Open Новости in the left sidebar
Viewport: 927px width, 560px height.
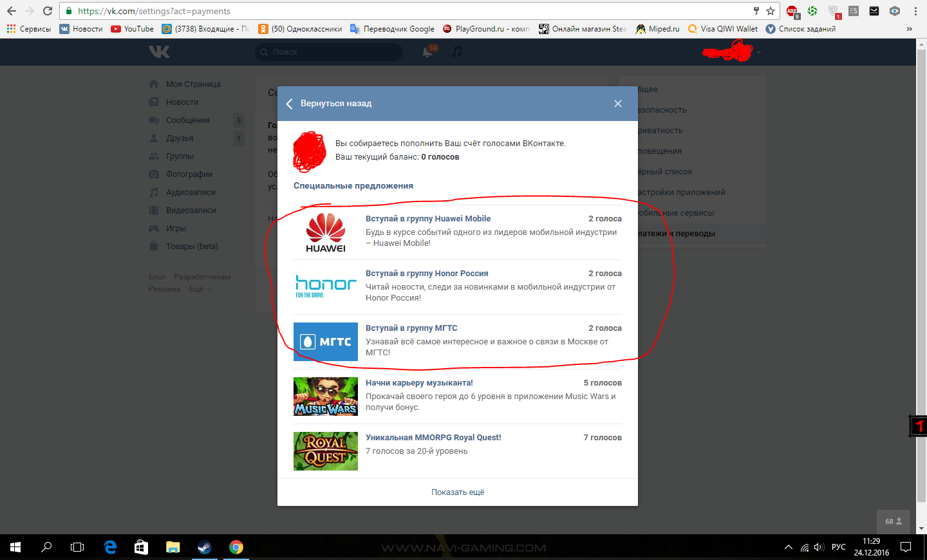[182, 102]
